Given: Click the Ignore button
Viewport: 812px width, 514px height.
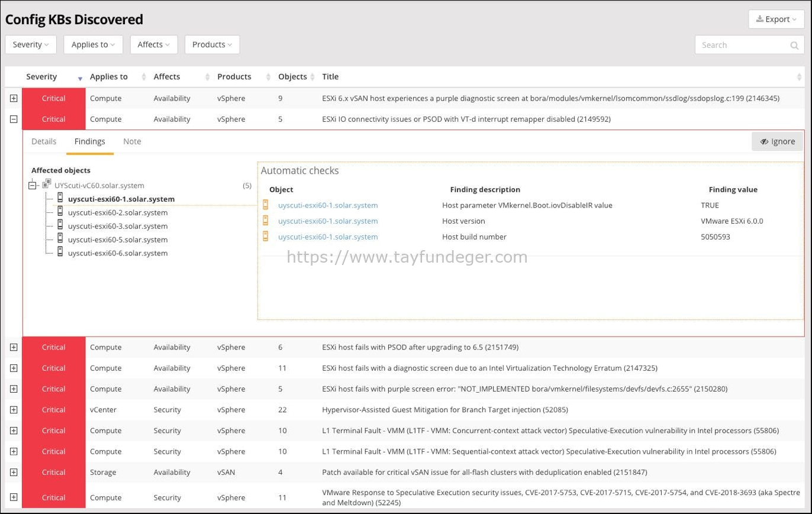Looking at the screenshot, I should (x=777, y=141).
